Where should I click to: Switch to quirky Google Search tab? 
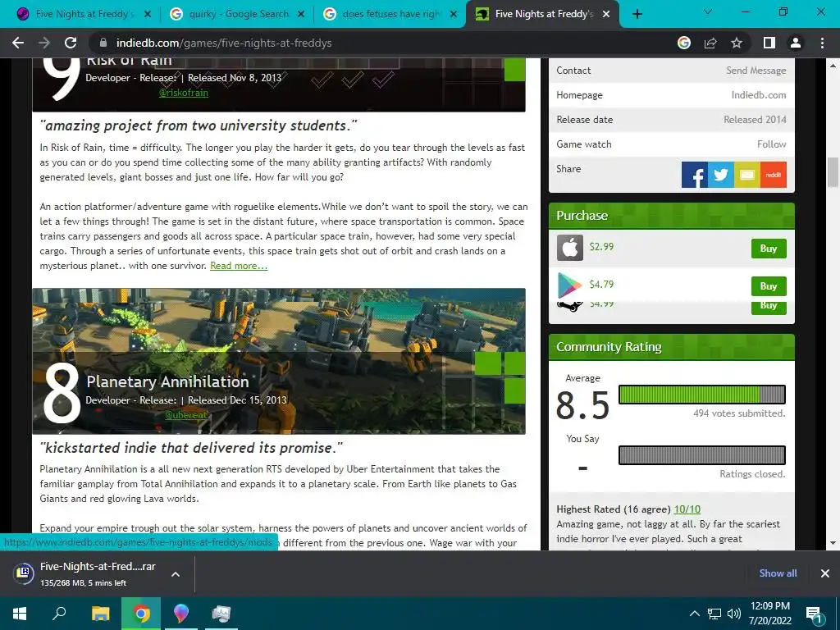[x=237, y=14]
